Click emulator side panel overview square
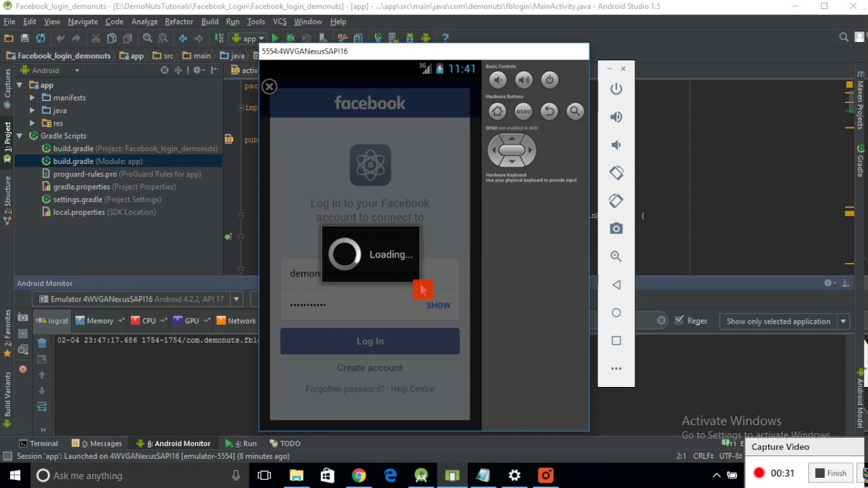The width and height of the screenshot is (868, 488). (616, 340)
